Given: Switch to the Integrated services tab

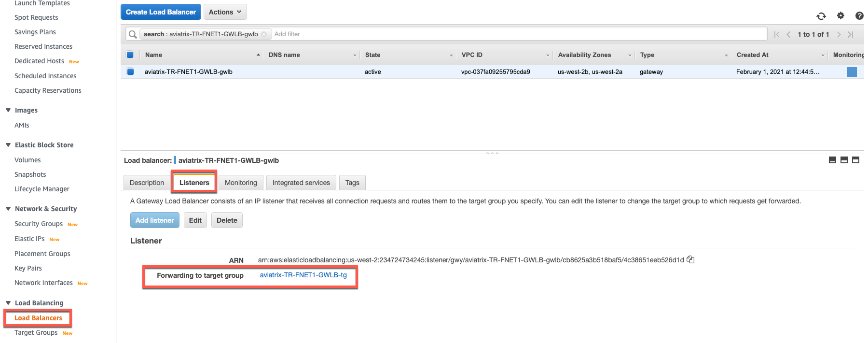Looking at the screenshot, I should point(301,183).
